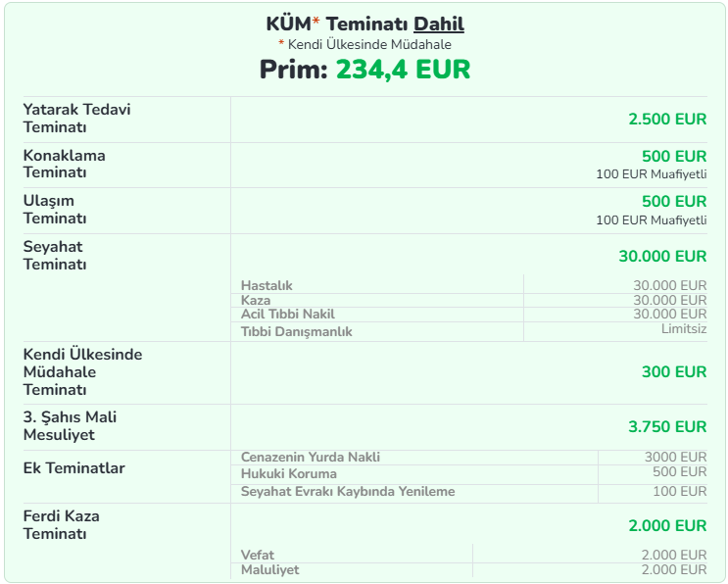Click the "Seyahat Teminatı" heading
This screenshot has height=584, width=728.
pos(55,256)
